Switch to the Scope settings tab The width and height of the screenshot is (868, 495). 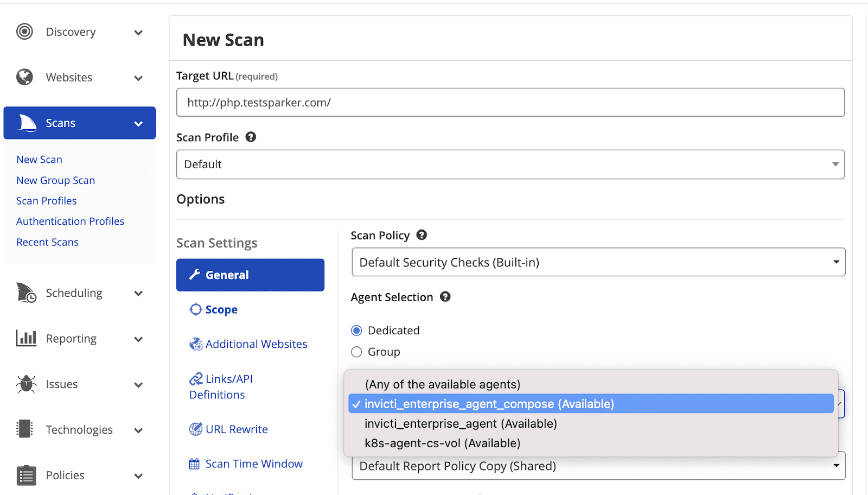221,309
